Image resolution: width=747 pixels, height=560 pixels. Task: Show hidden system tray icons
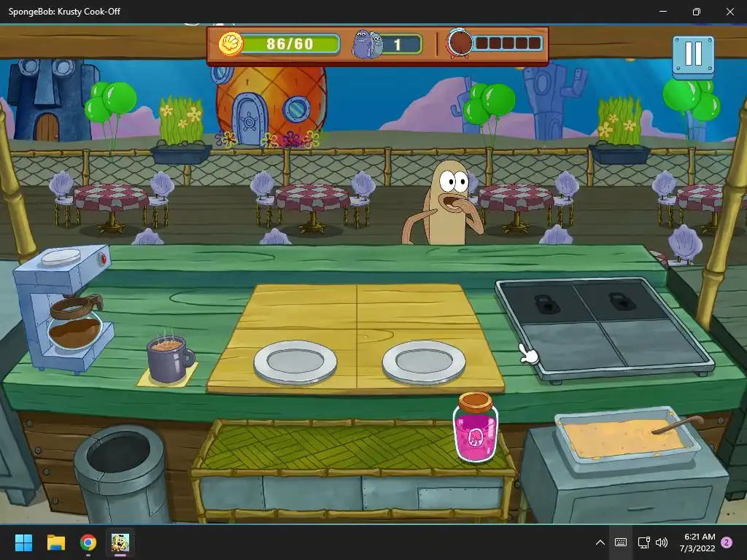pyautogui.click(x=600, y=542)
